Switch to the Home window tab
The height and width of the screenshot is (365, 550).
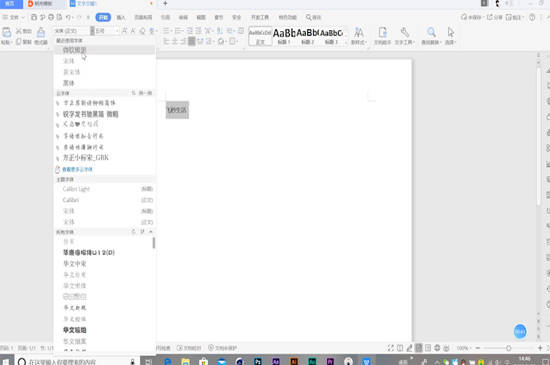pos(10,4)
